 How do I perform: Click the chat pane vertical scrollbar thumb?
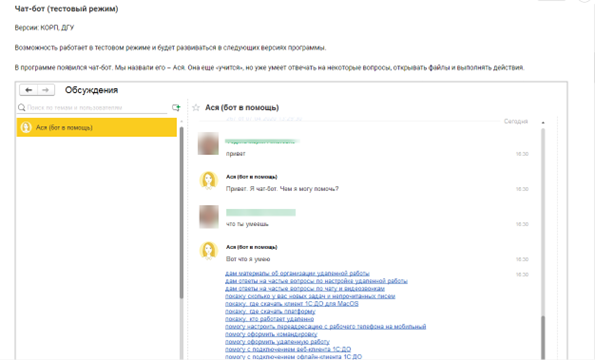543,338
